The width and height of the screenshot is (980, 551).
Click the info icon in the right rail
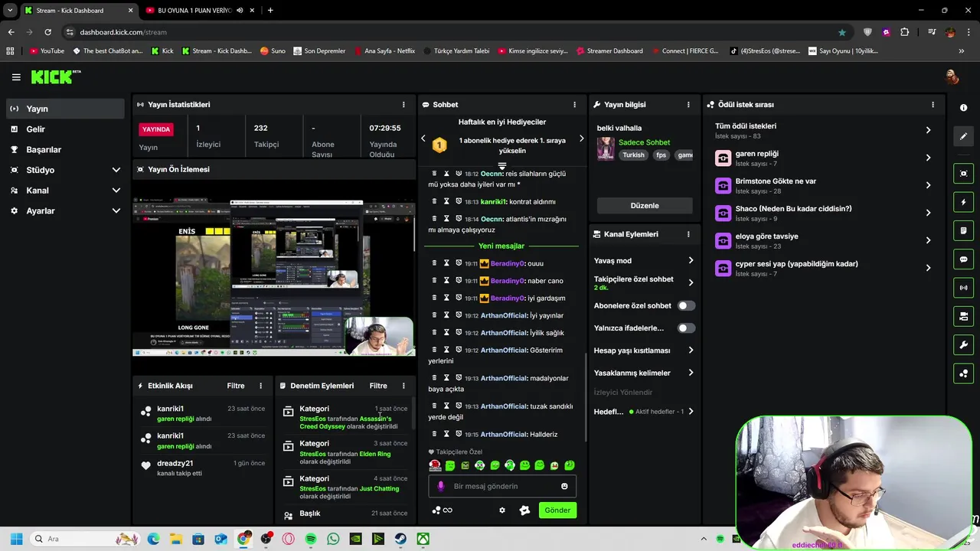click(964, 108)
